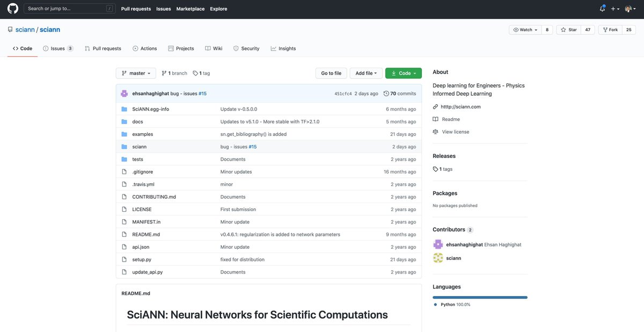Viewport: 644px width, 332px height.
Task: Click the watchers count 8
Action: (x=547, y=30)
